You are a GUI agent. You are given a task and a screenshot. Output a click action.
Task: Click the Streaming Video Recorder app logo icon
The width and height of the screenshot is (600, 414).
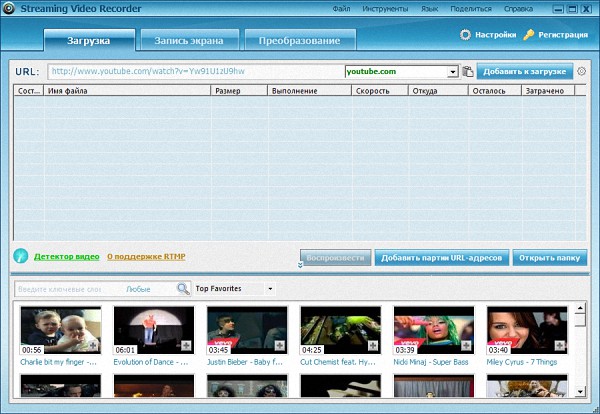click(x=8, y=8)
